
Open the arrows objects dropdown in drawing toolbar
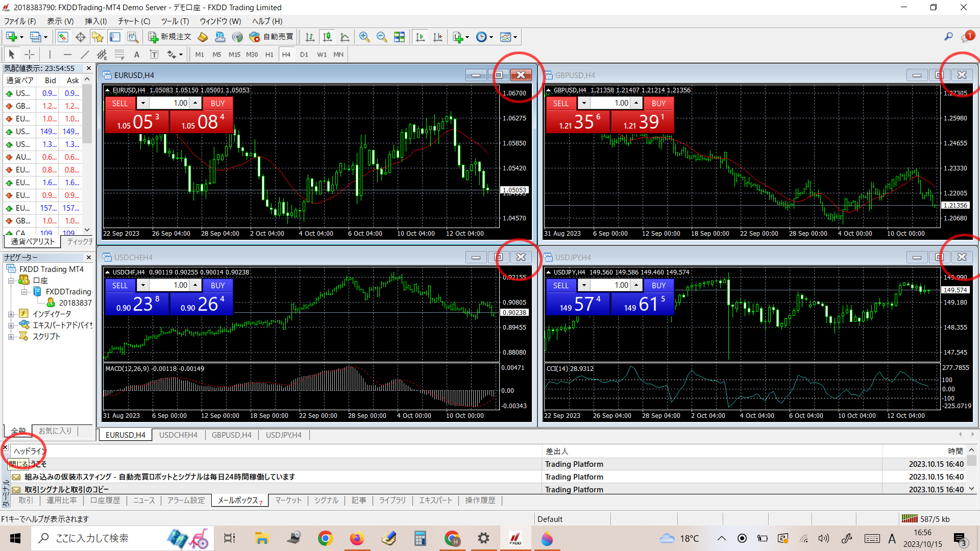pos(181,55)
